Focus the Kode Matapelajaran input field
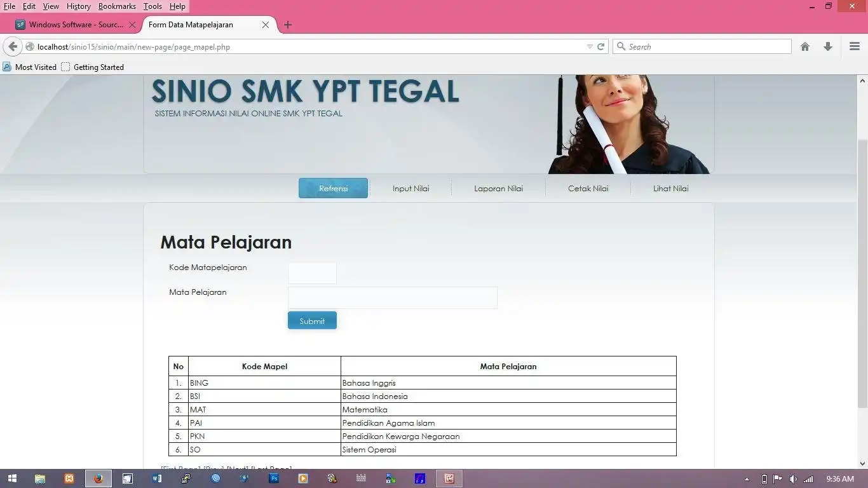 pyautogui.click(x=312, y=273)
